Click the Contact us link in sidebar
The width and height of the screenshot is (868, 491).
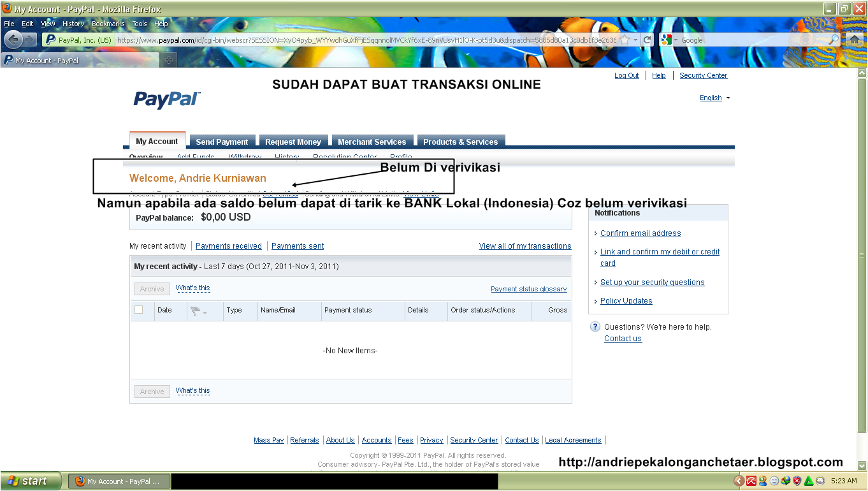coord(623,339)
